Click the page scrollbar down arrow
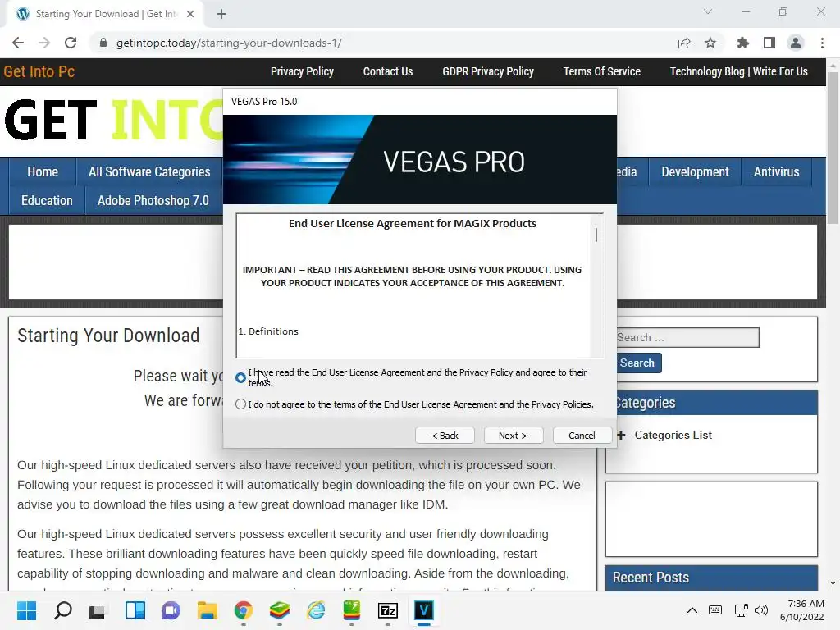The image size is (840, 630). (x=833, y=583)
